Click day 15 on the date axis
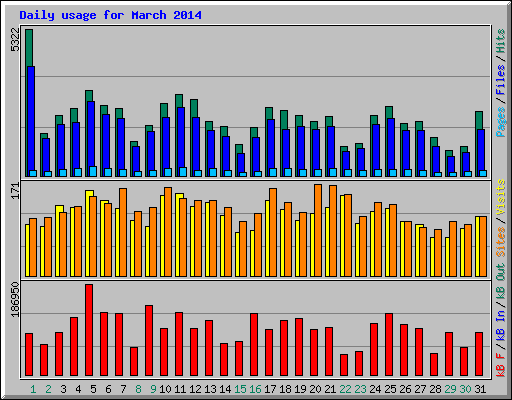512x400 pixels. point(240,389)
